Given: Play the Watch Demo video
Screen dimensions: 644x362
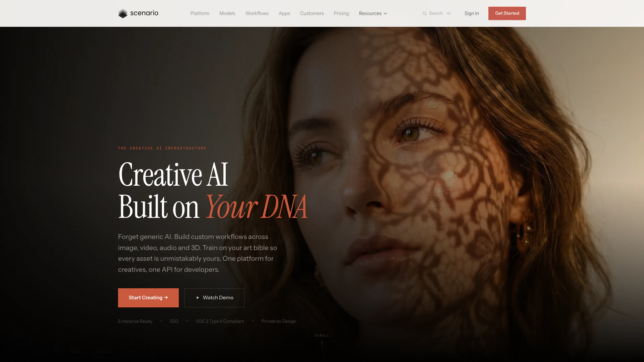Looking at the screenshot, I should point(214,298).
